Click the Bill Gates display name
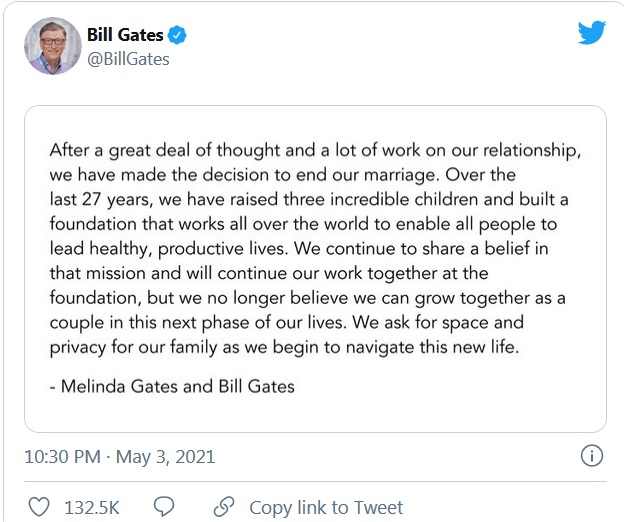The width and height of the screenshot is (624, 522). [123, 36]
